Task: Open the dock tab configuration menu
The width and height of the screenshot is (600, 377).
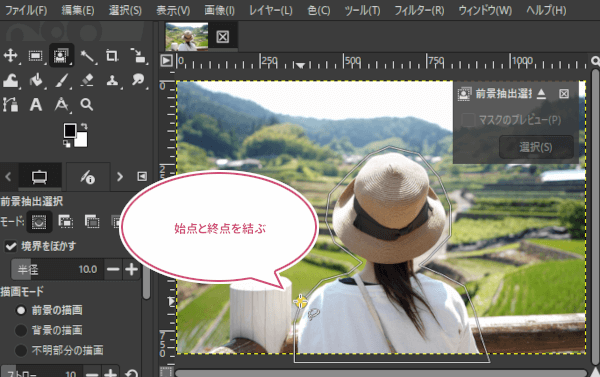Action: (142, 176)
